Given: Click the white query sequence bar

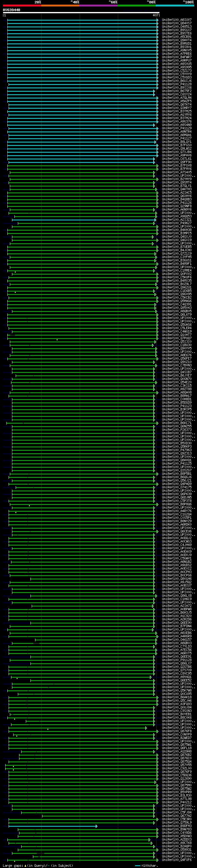Looking at the screenshot, I should pos(81,12).
